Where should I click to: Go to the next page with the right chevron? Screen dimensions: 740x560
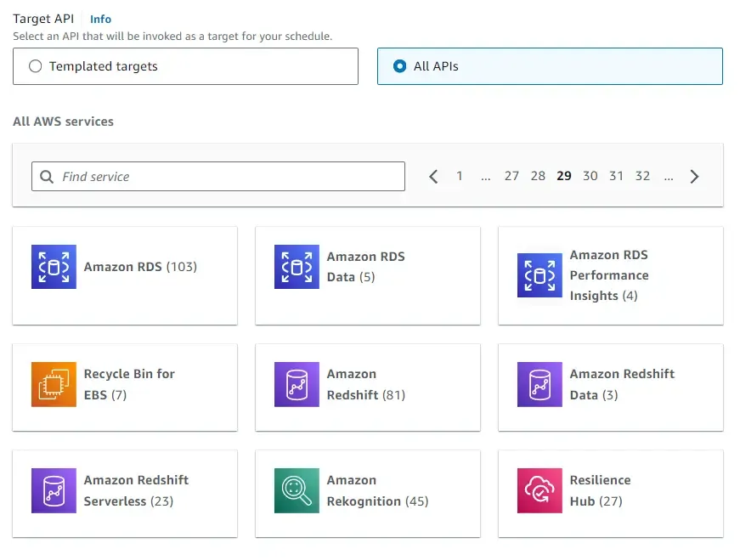(694, 176)
